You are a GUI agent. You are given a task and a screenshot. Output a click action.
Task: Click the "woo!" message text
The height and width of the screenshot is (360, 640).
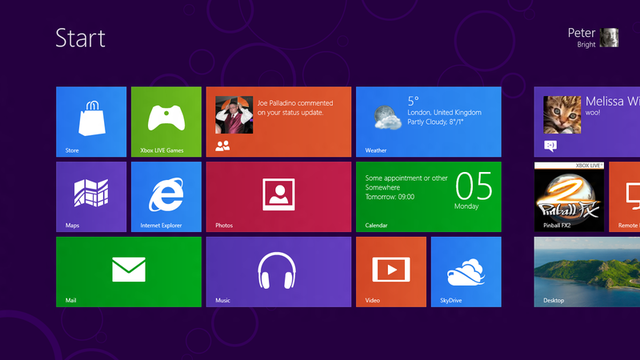[593, 113]
